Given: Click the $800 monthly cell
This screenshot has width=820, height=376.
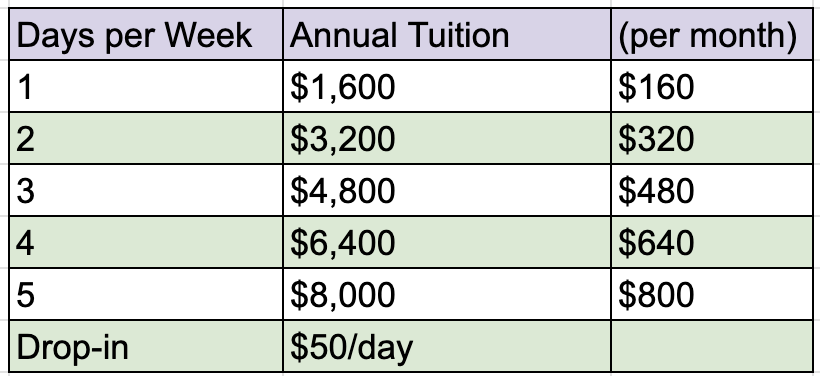Looking at the screenshot, I should [712, 294].
